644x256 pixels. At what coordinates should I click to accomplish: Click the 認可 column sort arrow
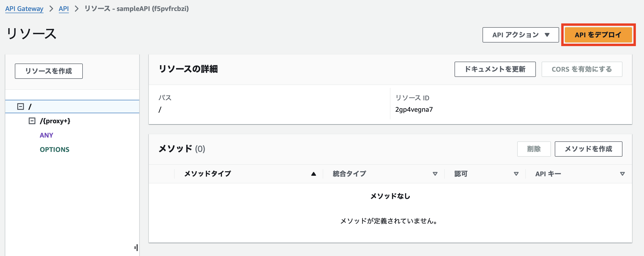[516, 174]
